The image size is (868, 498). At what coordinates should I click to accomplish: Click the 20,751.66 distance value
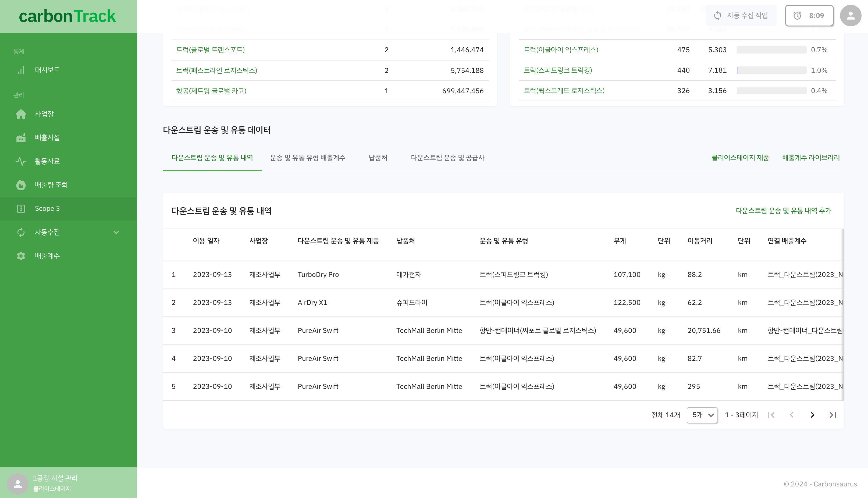tap(704, 331)
